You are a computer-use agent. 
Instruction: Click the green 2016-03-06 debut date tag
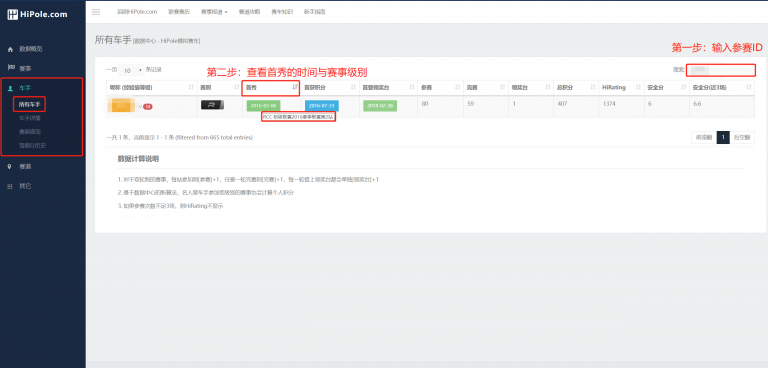(263, 106)
